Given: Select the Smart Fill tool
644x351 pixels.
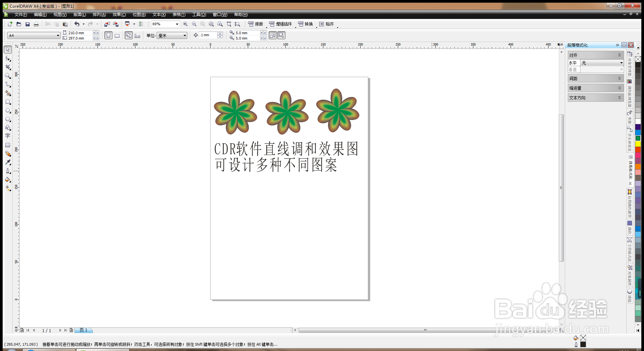Looking at the screenshot, I should tap(8, 93).
